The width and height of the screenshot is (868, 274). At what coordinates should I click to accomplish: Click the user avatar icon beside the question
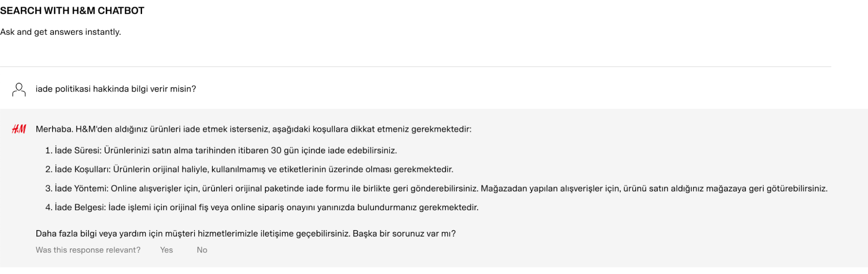click(19, 89)
